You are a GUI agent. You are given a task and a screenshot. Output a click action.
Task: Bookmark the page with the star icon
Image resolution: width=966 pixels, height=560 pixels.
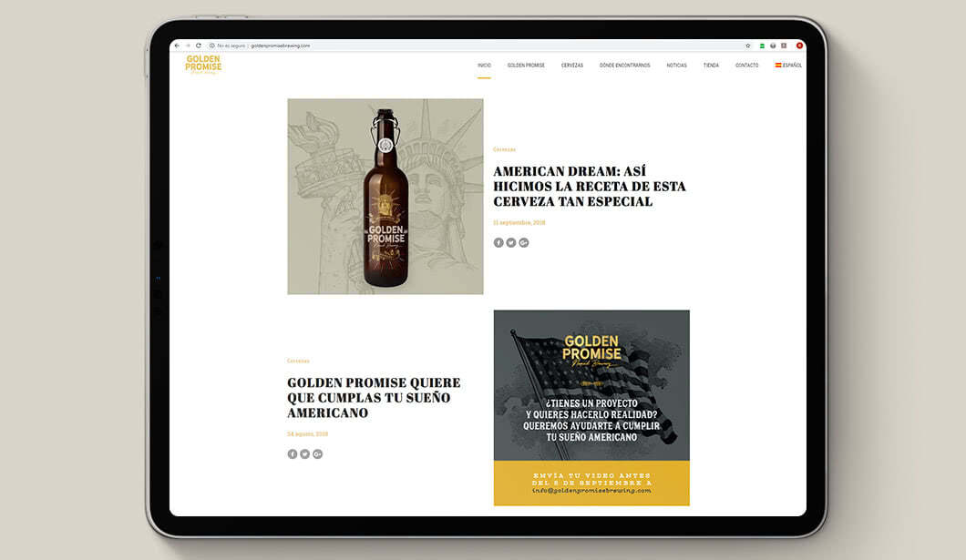pos(748,46)
